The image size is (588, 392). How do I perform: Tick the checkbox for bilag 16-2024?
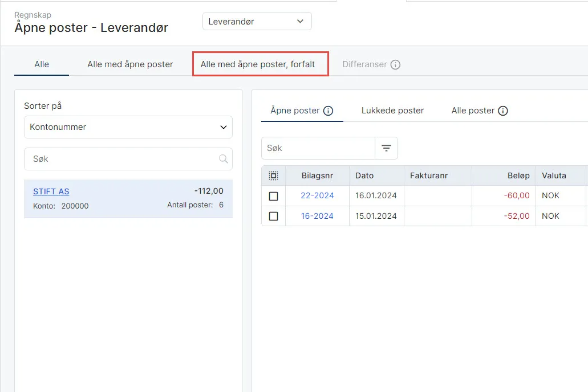click(x=273, y=217)
